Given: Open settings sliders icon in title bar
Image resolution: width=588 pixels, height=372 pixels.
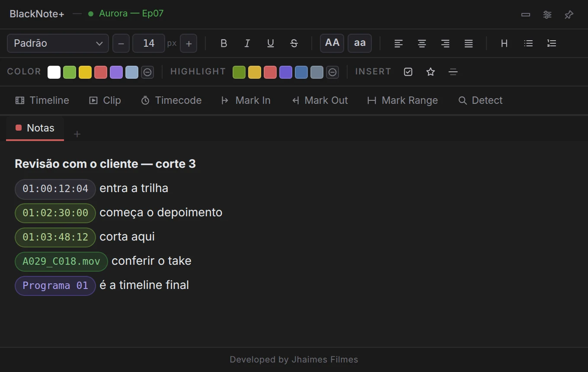Looking at the screenshot, I should click(547, 15).
